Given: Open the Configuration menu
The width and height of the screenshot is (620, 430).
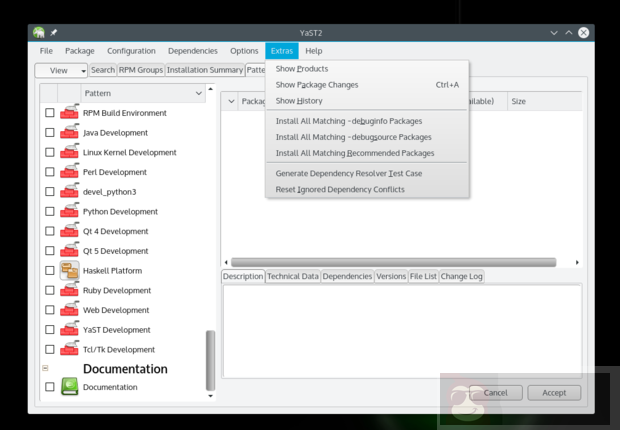Looking at the screenshot, I should pyautogui.click(x=131, y=51).
